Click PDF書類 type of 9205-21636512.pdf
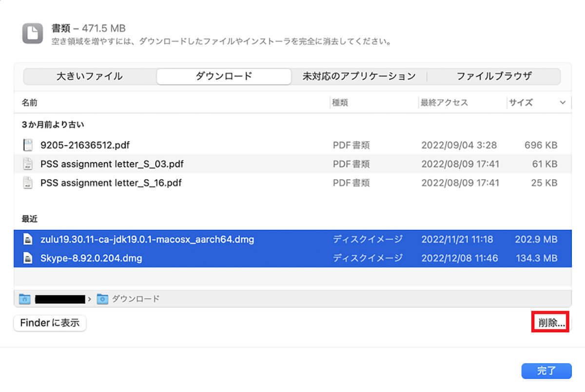Screen dimensions: 585x392 pyautogui.click(x=351, y=145)
